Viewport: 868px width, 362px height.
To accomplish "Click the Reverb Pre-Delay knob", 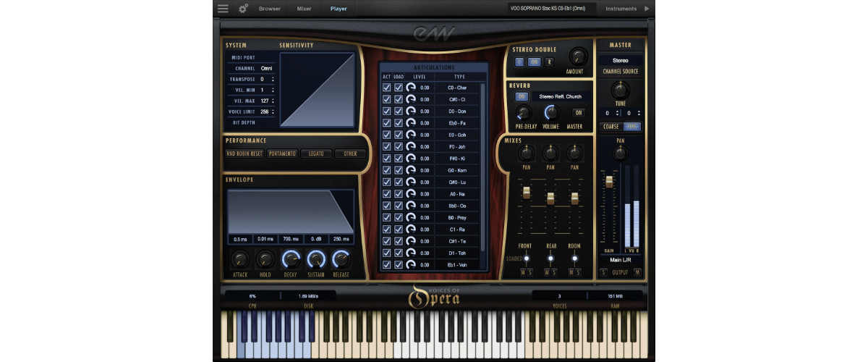I will pyautogui.click(x=522, y=112).
